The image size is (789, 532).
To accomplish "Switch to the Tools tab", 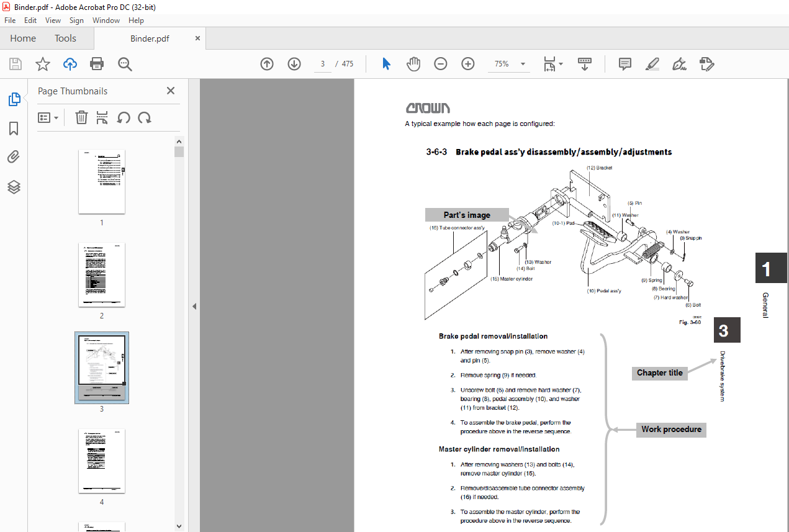I will (65, 38).
